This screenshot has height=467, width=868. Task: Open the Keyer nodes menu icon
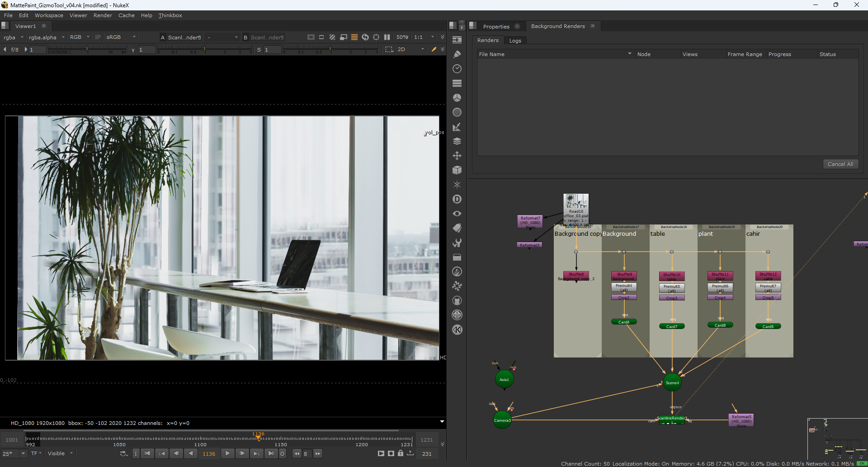457,127
